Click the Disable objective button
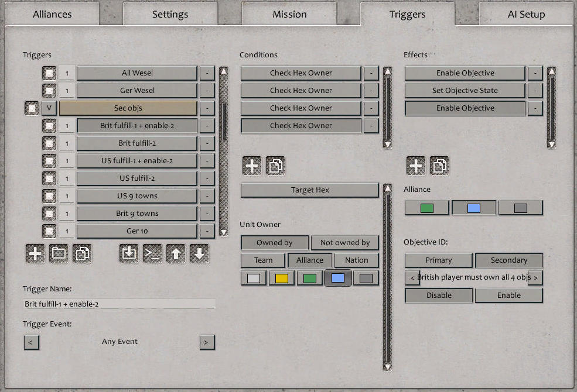The height and width of the screenshot is (392, 577). point(439,295)
